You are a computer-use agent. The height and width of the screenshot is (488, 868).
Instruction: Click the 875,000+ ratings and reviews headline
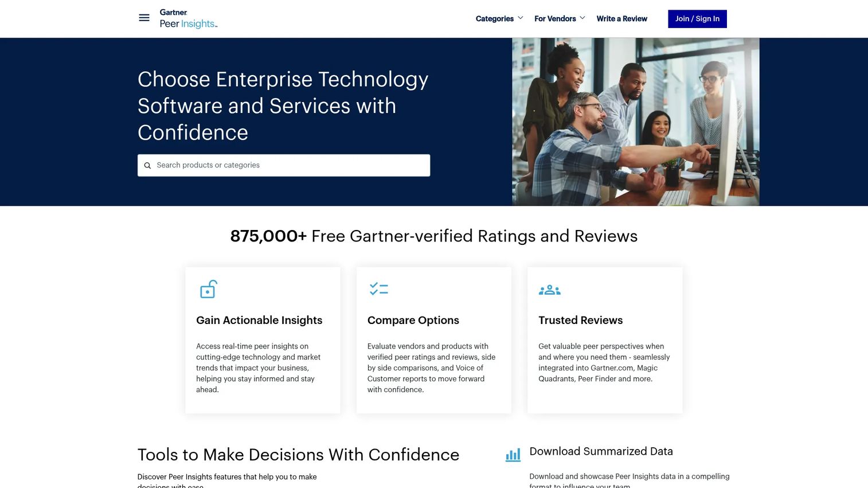click(434, 236)
